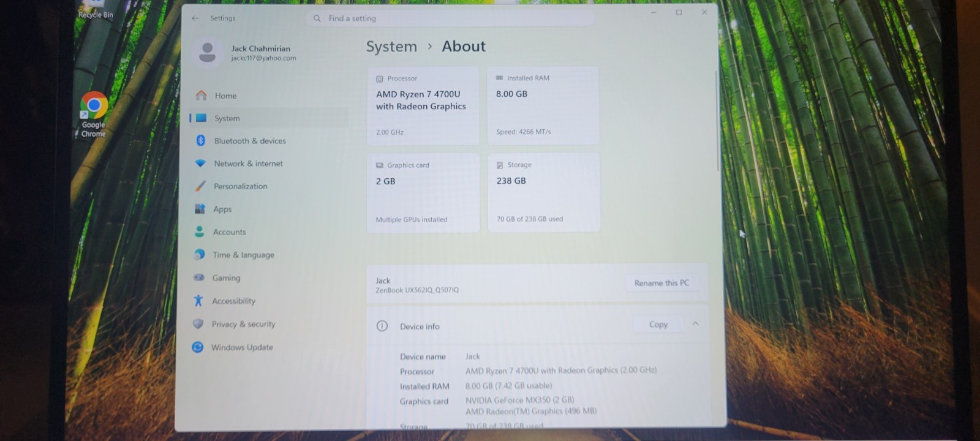Click 'NVIDIA GeForce MX350 (2 GB)' text
The width and height of the screenshot is (980, 441).
point(520,400)
